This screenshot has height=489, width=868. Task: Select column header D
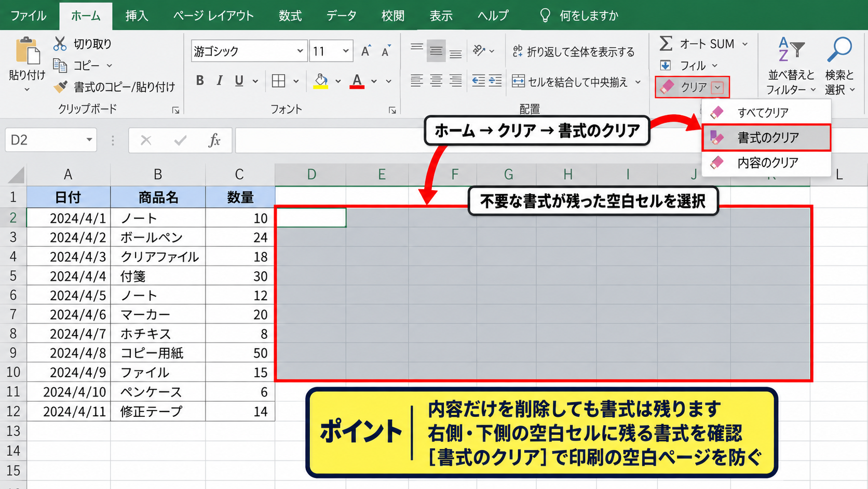pyautogui.click(x=311, y=175)
